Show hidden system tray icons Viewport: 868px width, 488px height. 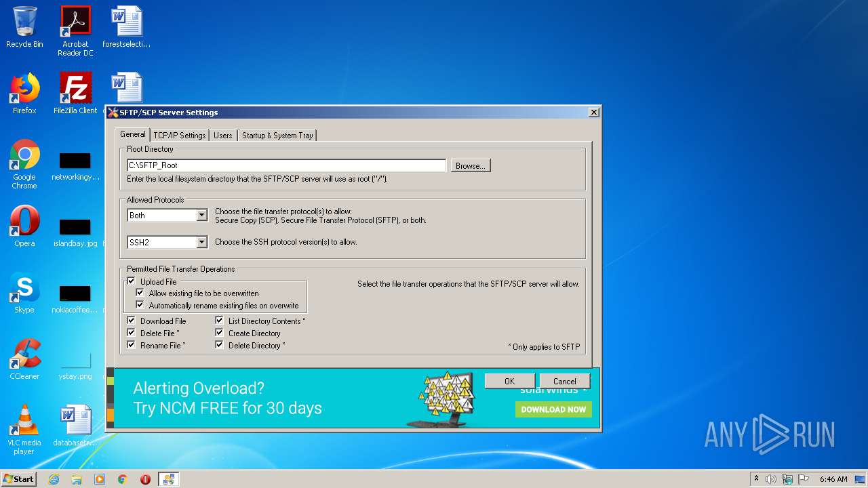click(x=756, y=479)
